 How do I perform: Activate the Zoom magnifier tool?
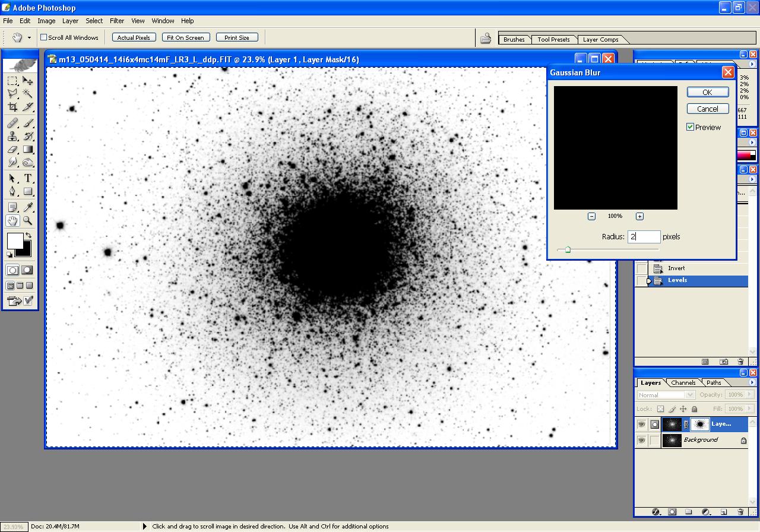[x=28, y=221]
